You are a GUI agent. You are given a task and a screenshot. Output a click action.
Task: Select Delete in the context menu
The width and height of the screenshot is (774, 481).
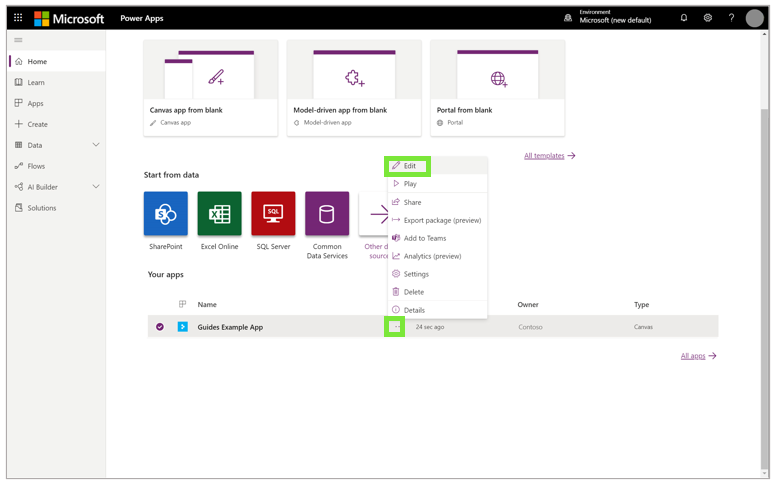coord(437,292)
